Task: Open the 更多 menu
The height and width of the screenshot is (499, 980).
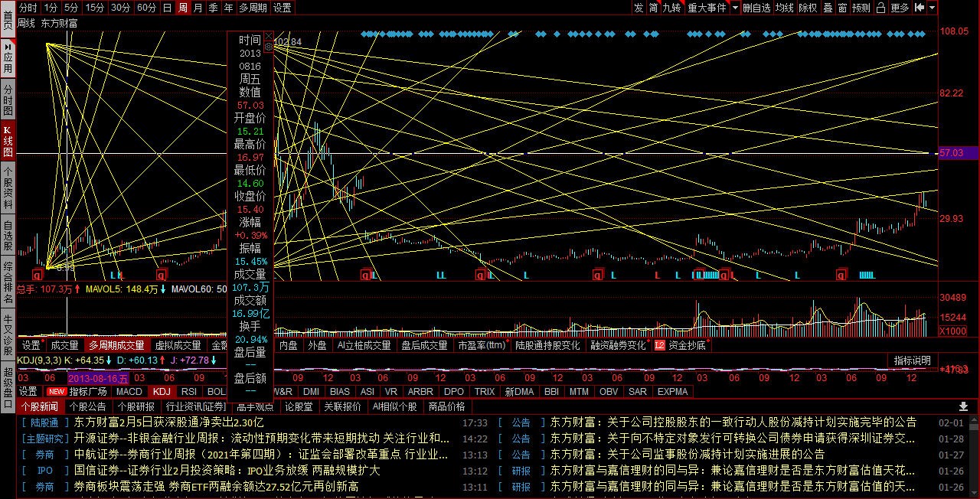Action: point(900,8)
